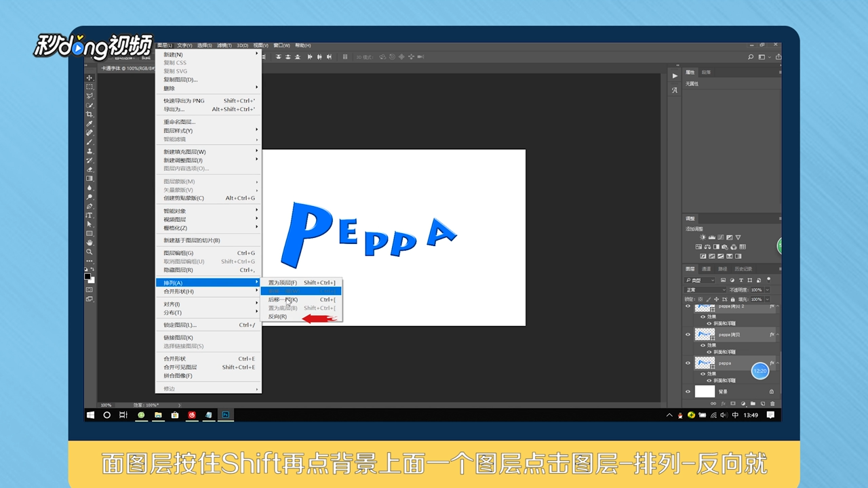Toggle Quick Mask mode icon
Screen dimensions: 868x488
click(89, 290)
